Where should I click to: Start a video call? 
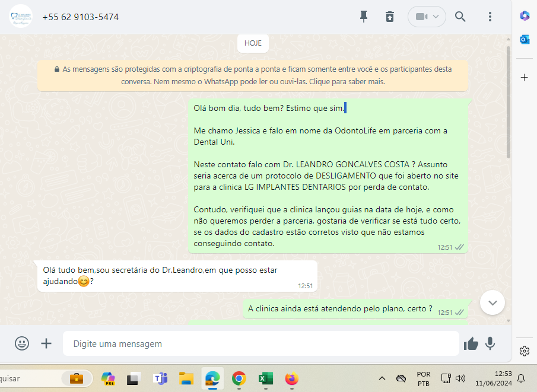421,17
